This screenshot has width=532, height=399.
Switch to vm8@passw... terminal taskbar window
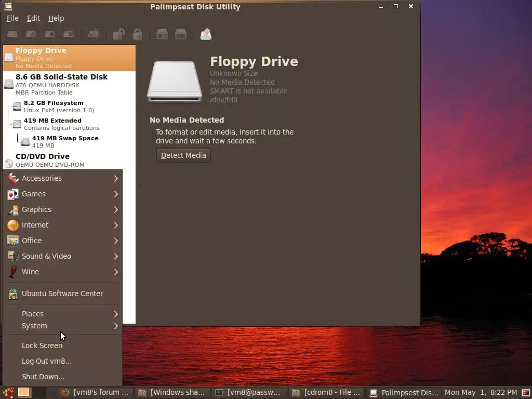pos(249,393)
